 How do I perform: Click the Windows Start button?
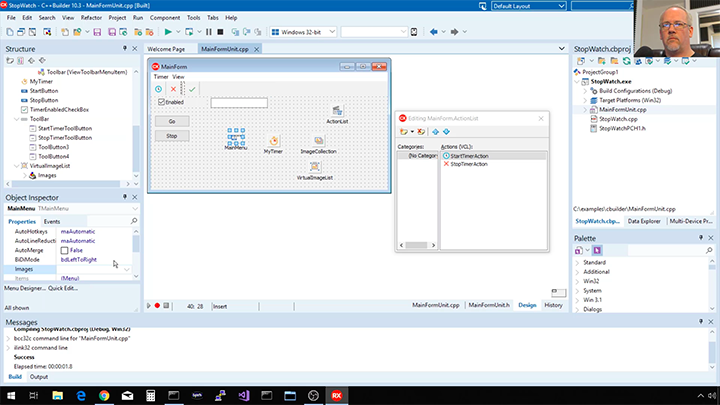[11, 395]
